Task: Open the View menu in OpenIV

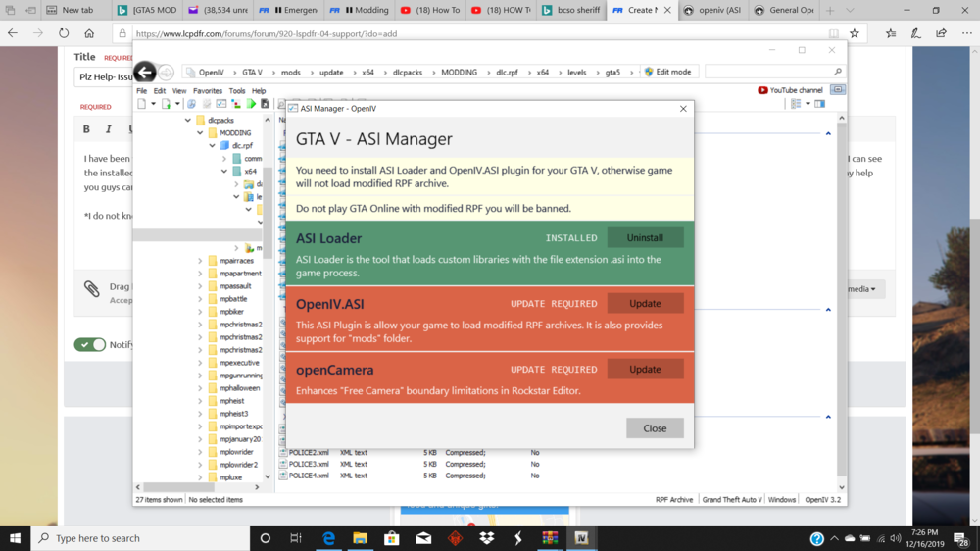Action: click(179, 90)
